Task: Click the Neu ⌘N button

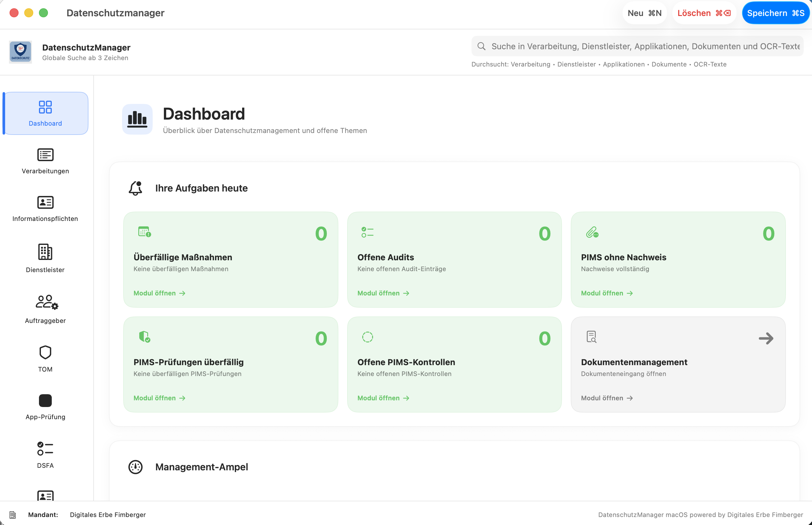Action: pos(644,13)
